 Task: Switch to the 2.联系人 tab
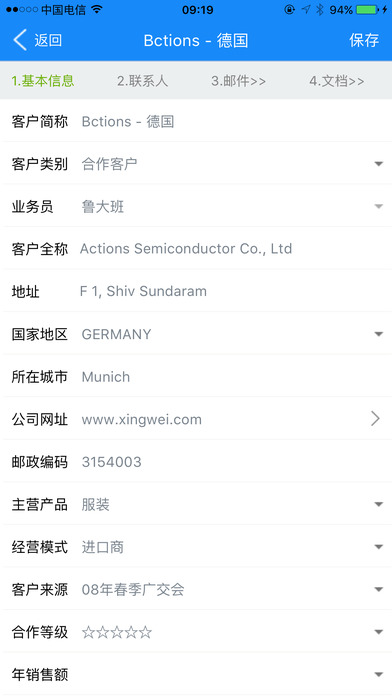(x=143, y=81)
